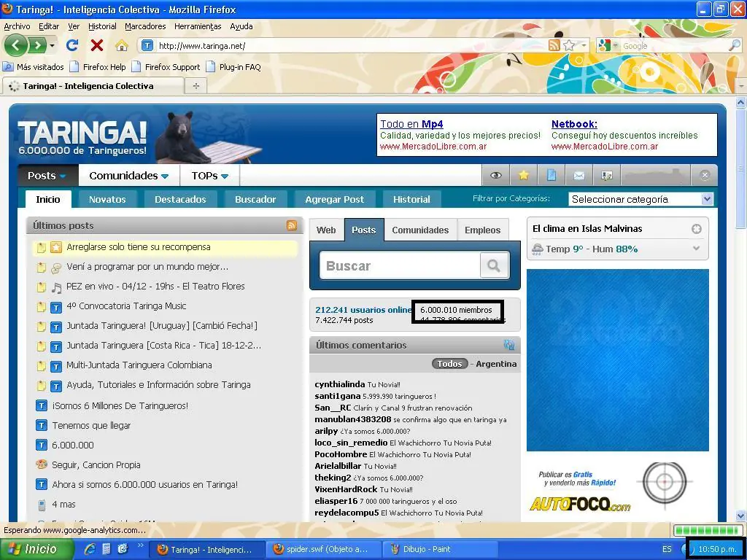This screenshot has height=560, width=747.
Task: Select the Novatos tab
Action: tap(107, 199)
